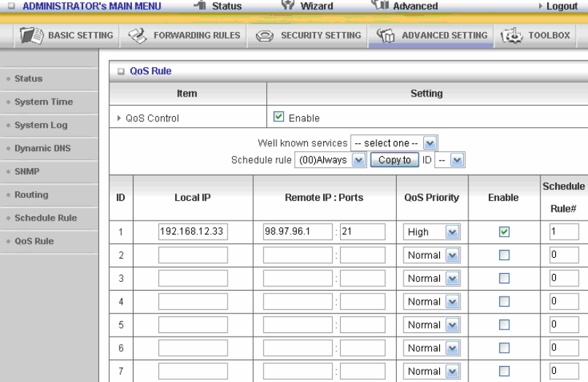The image size is (588, 382).
Task: Click the Logout link
Action: click(562, 6)
